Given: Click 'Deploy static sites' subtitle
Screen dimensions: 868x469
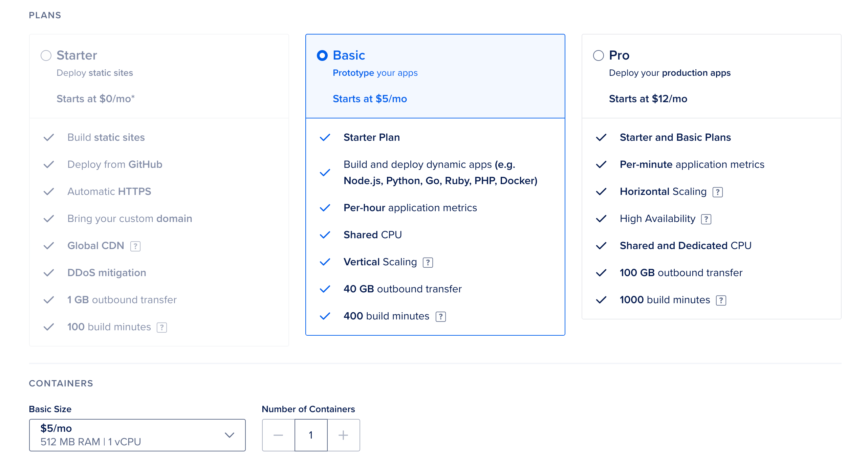Looking at the screenshot, I should [x=95, y=73].
